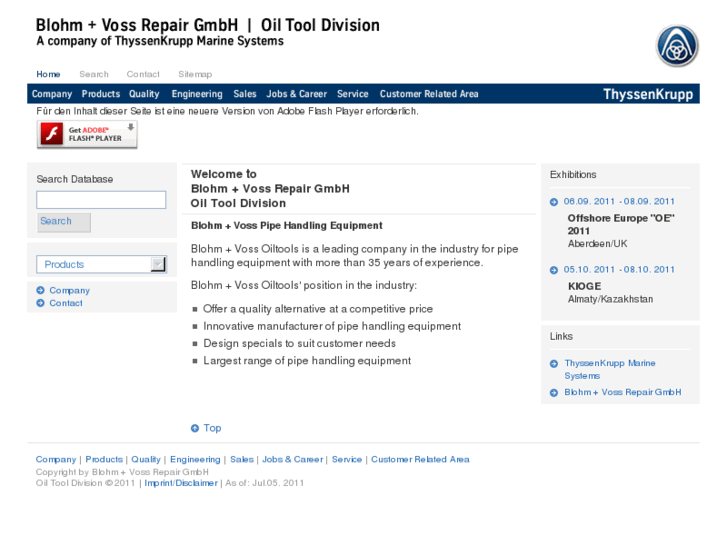Click Sales in the footer links
Viewport: 727px width, 545px height.
tap(242, 459)
